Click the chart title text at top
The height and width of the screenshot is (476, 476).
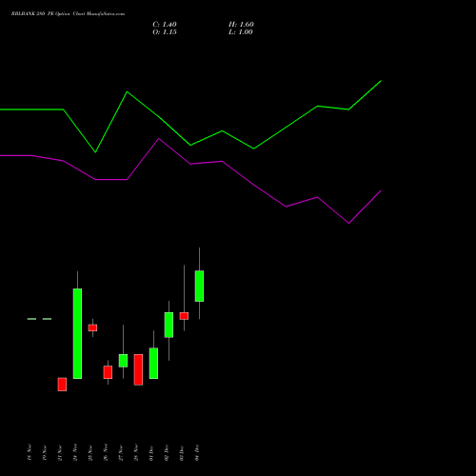tap(68, 13)
